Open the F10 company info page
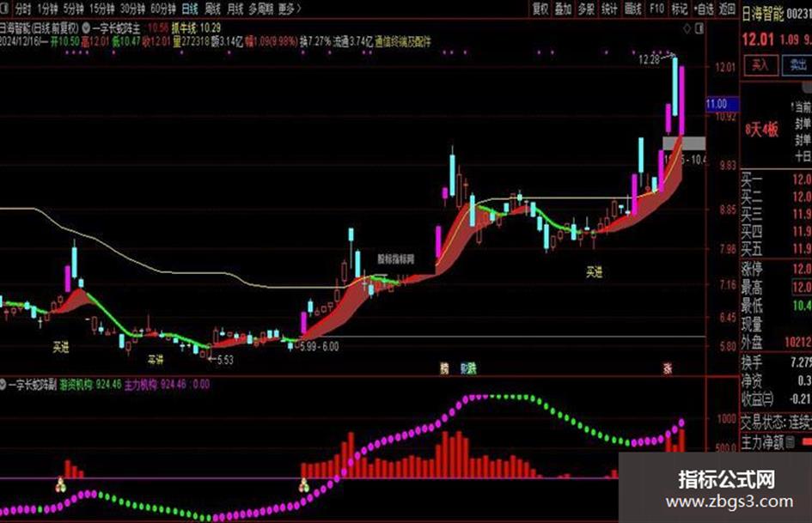 click(656, 9)
